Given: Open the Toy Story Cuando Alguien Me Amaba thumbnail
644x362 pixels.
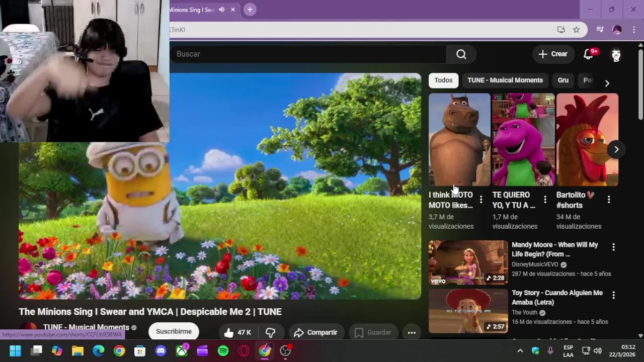Looking at the screenshot, I should pos(468,311).
